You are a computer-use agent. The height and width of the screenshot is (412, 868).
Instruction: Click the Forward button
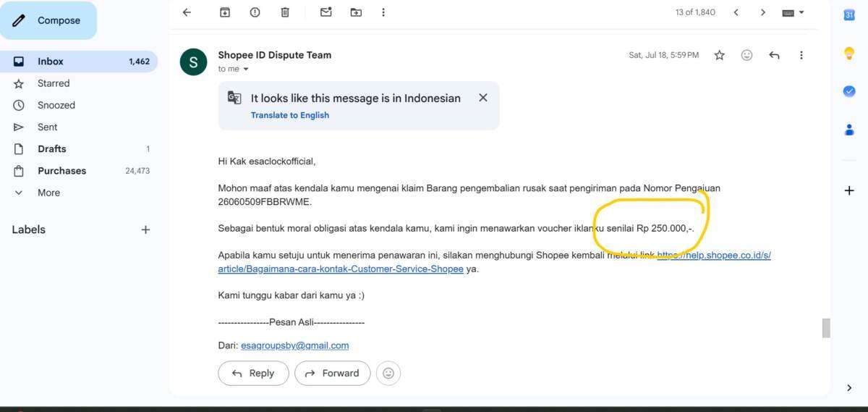pyautogui.click(x=333, y=373)
